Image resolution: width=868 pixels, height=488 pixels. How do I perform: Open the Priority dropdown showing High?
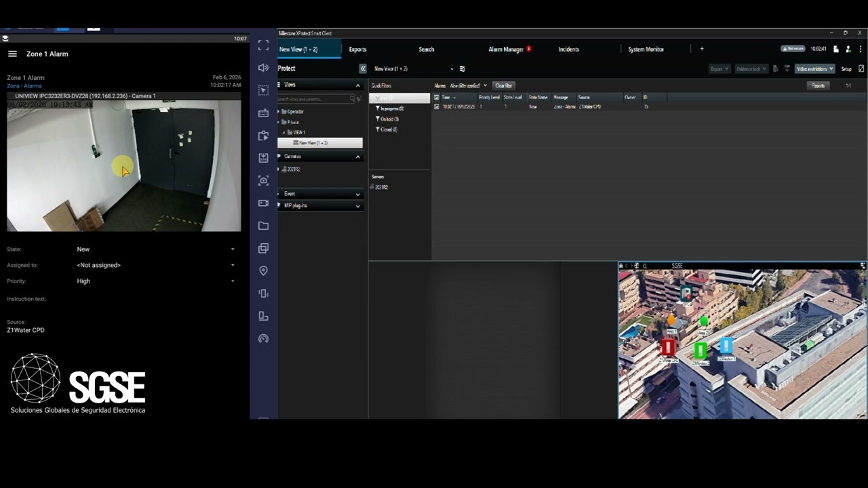point(156,281)
